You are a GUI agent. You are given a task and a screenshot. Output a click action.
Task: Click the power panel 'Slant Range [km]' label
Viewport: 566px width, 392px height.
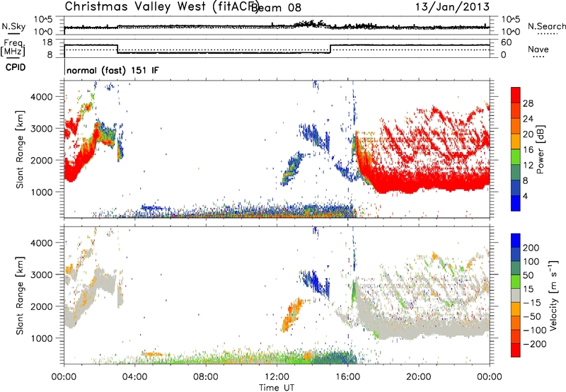click(x=20, y=149)
